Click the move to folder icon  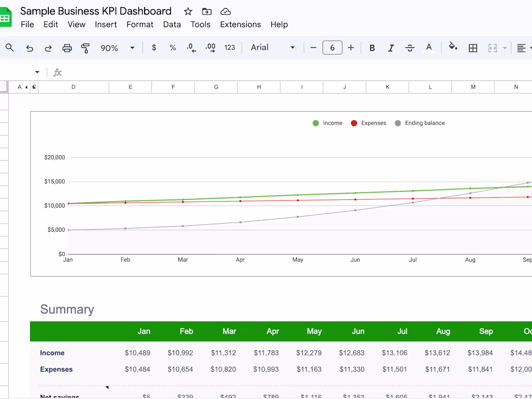point(207,12)
